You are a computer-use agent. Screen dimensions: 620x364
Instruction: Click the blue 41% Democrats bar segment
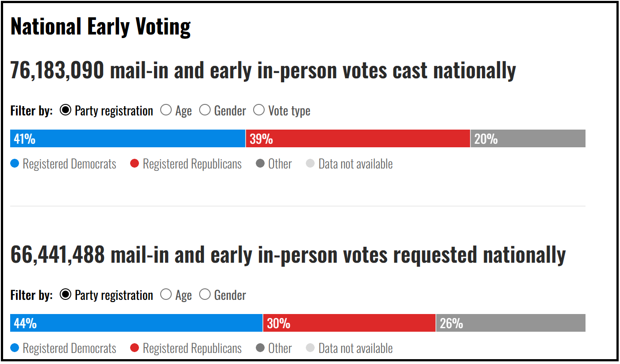click(127, 138)
